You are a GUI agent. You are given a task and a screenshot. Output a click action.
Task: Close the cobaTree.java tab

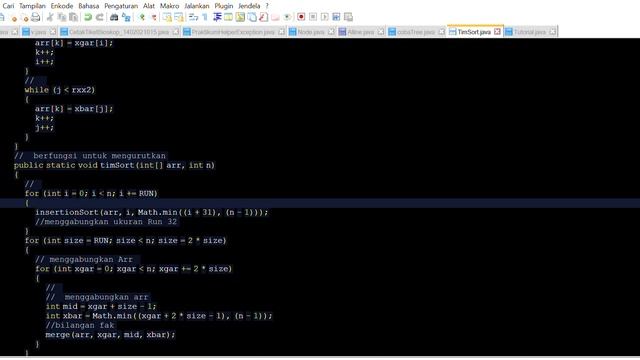pos(442,31)
